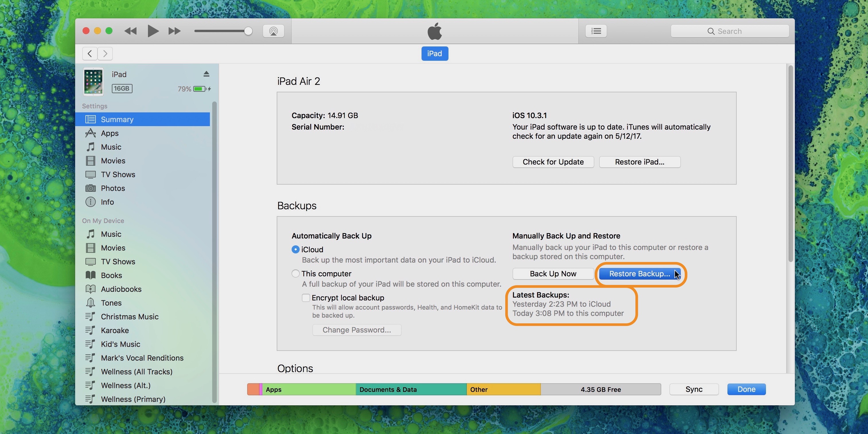The width and height of the screenshot is (868, 434).
Task: Select the Photos section icon
Action: (90, 188)
